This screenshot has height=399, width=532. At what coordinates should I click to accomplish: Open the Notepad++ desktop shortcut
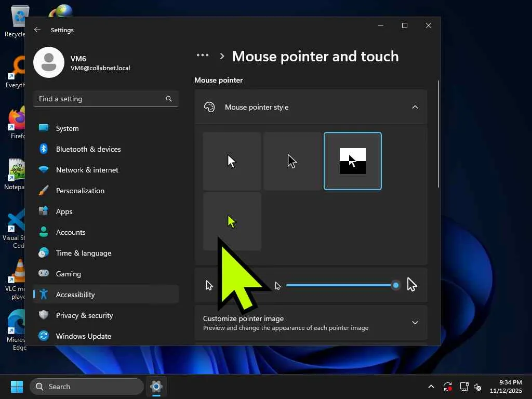pos(15,175)
